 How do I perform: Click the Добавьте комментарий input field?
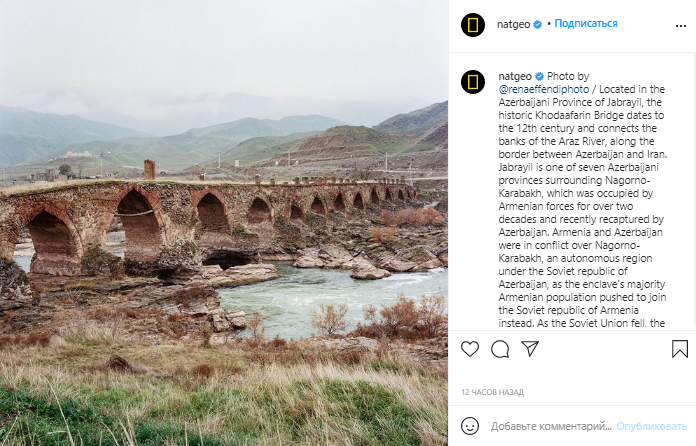pos(551,426)
